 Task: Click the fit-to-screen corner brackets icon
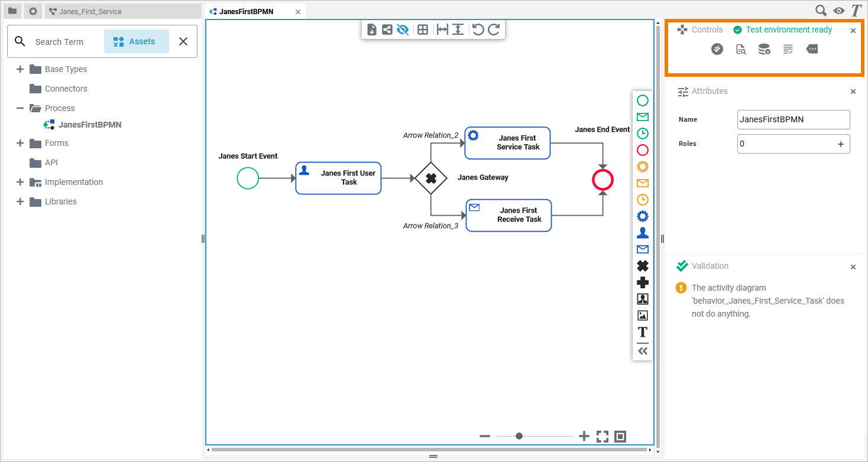[x=603, y=437]
